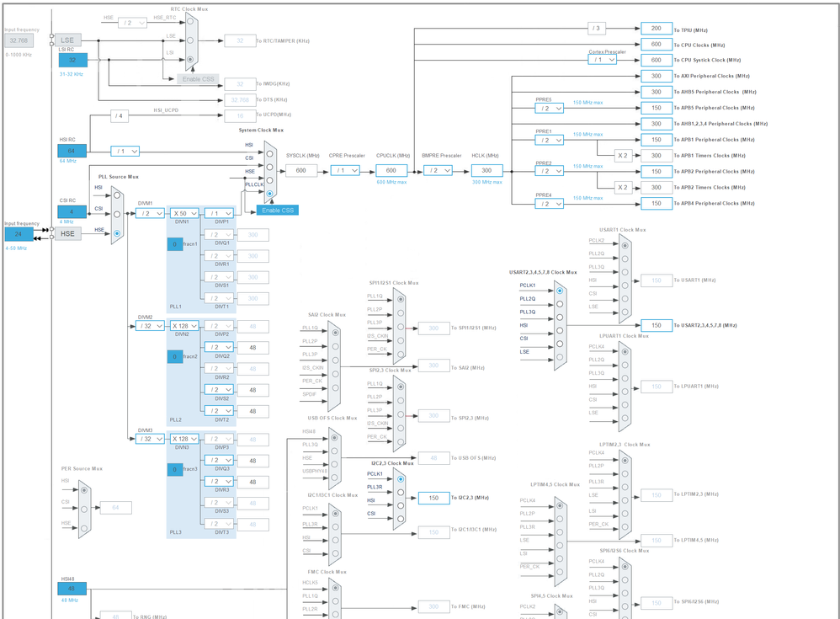Open the CPRE Prescaler dropdown

coord(345,170)
